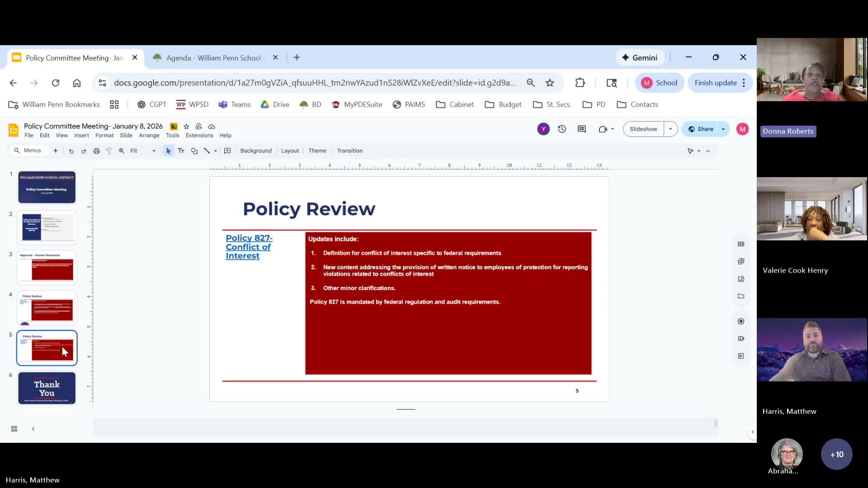Select the Thank You slide thumbnail
The width and height of the screenshot is (868, 488).
(47, 388)
